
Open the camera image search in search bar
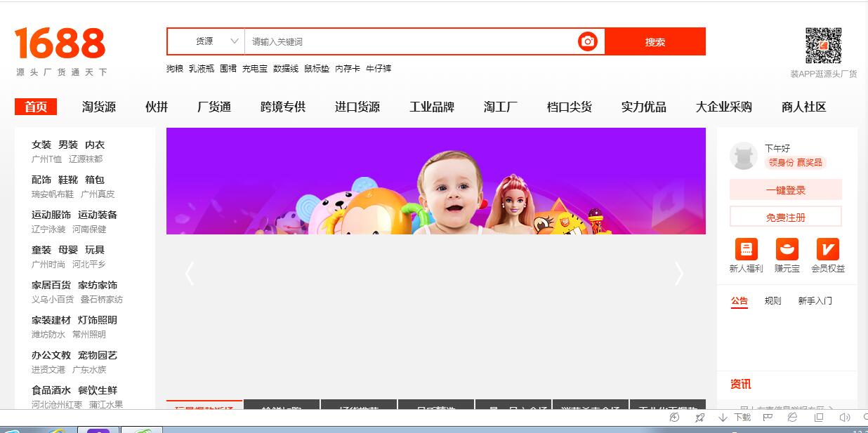coord(587,41)
